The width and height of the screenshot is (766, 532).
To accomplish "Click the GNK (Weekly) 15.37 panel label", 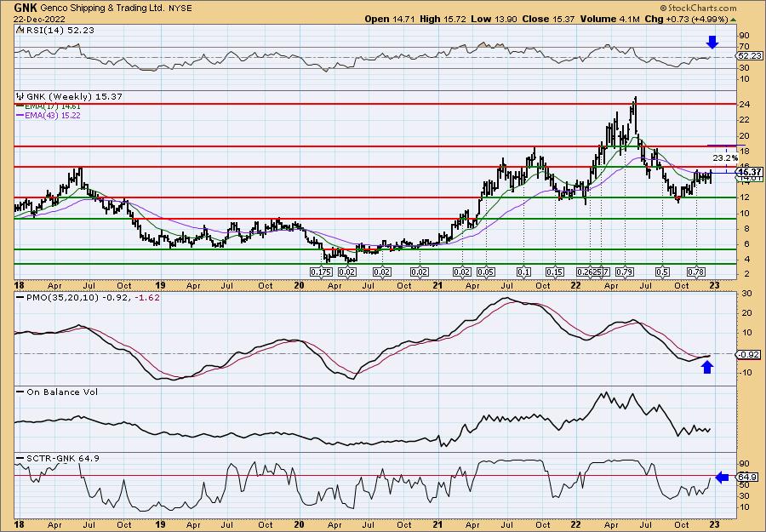I will [73, 96].
